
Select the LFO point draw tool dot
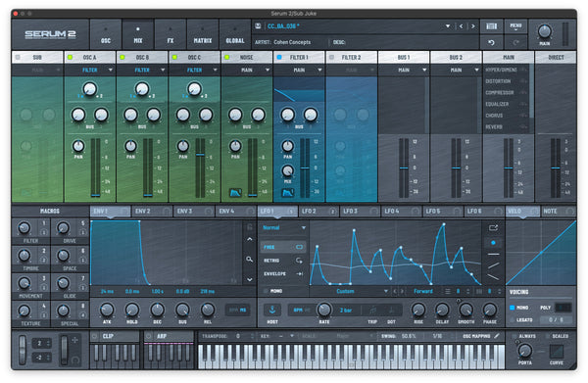tap(493, 243)
